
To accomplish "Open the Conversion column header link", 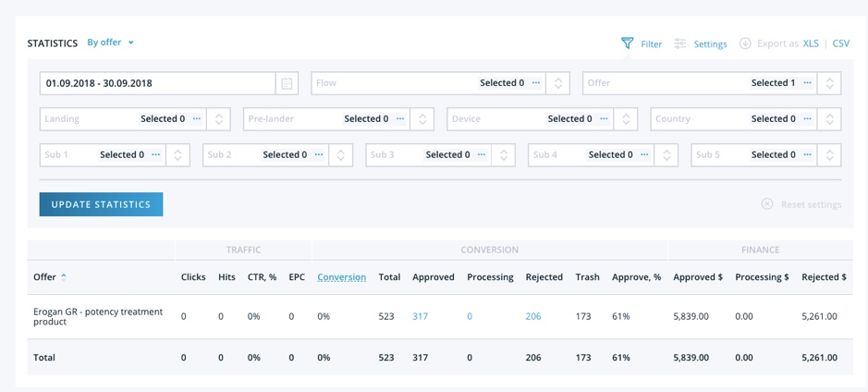I will (x=341, y=277).
